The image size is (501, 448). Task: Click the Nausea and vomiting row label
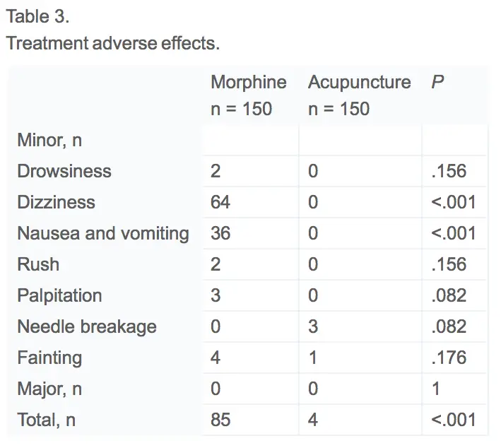pyautogui.click(x=103, y=233)
